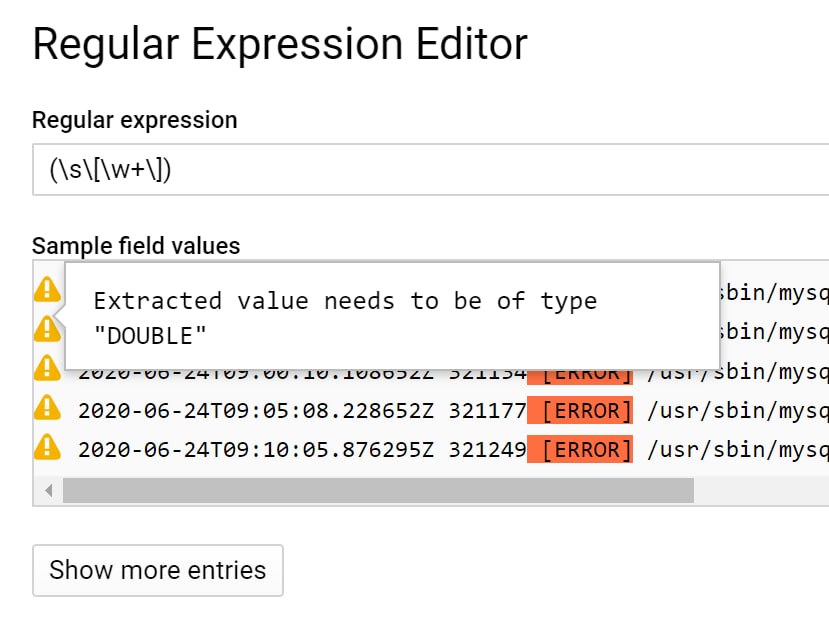The height and width of the screenshot is (620, 829).
Task: Click the /usr/sbin path in 321177 row
Action: (738, 411)
